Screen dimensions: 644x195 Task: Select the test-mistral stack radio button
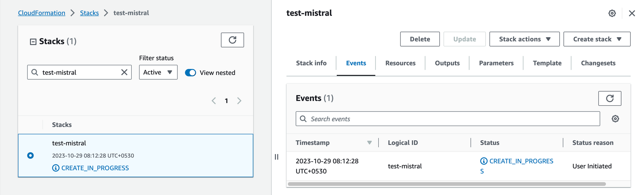point(31,155)
